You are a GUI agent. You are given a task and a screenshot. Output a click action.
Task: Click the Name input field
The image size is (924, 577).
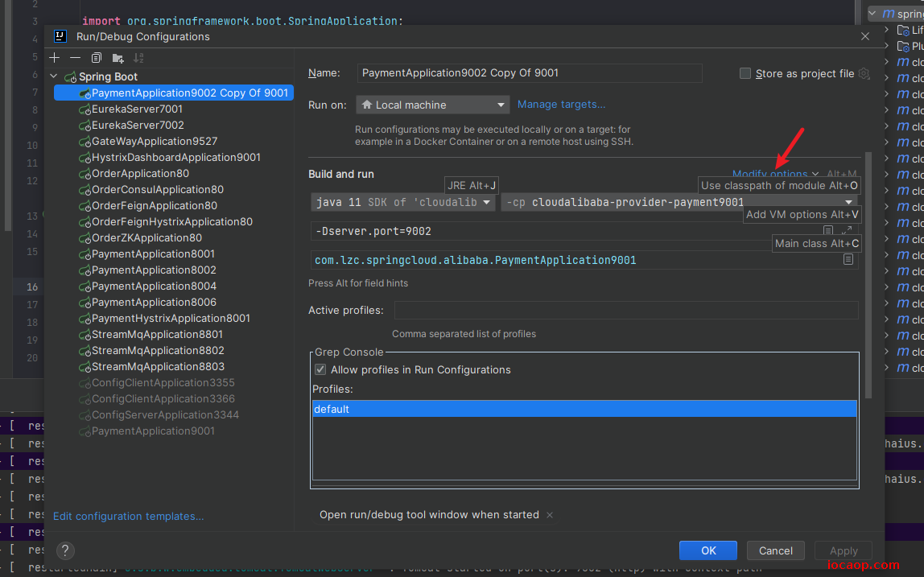tap(529, 73)
